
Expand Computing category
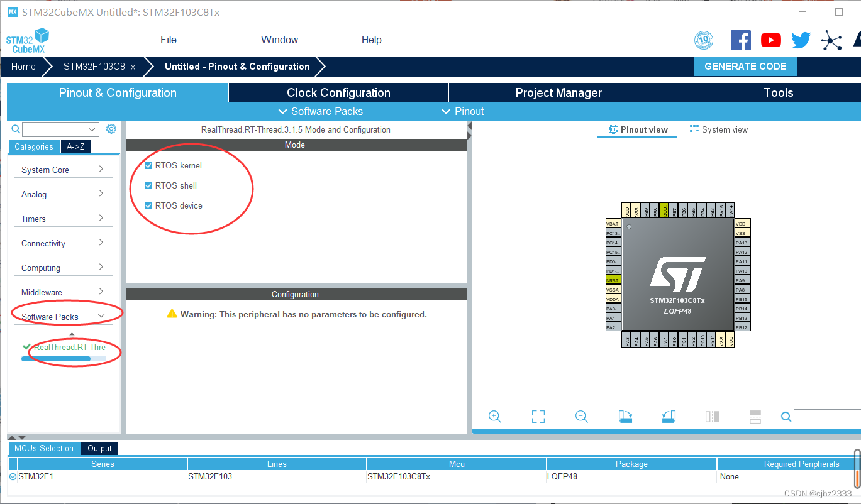tap(63, 268)
